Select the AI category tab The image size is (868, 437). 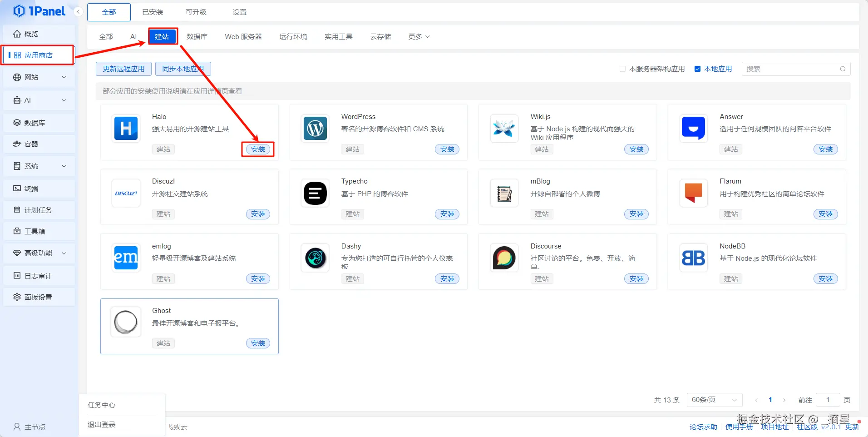(133, 36)
